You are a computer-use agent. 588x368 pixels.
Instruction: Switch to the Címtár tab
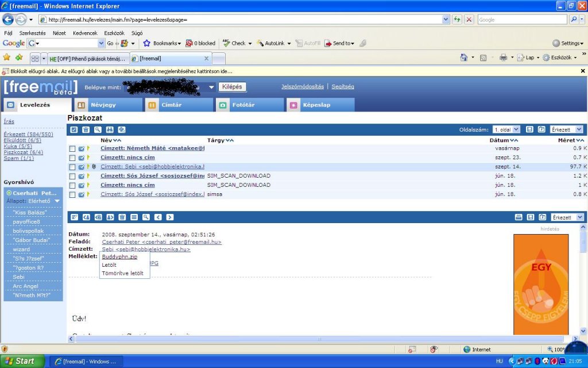pyautogui.click(x=179, y=105)
